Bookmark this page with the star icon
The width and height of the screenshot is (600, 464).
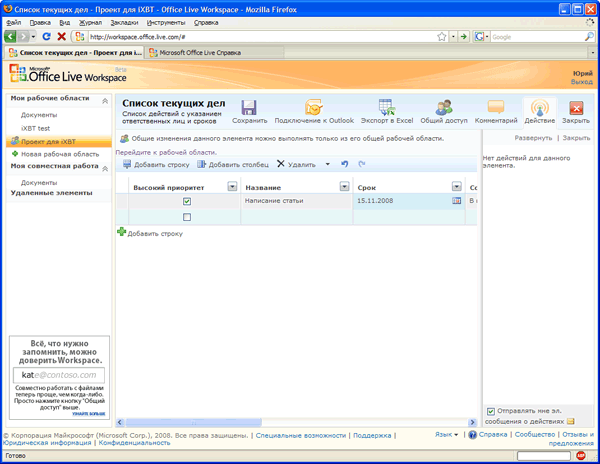tap(442, 37)
